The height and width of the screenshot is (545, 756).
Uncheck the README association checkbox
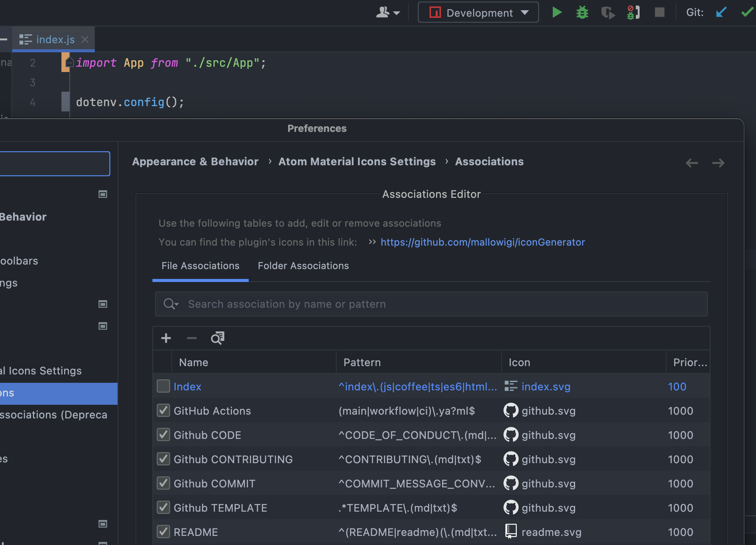click(x=163, y=532)
